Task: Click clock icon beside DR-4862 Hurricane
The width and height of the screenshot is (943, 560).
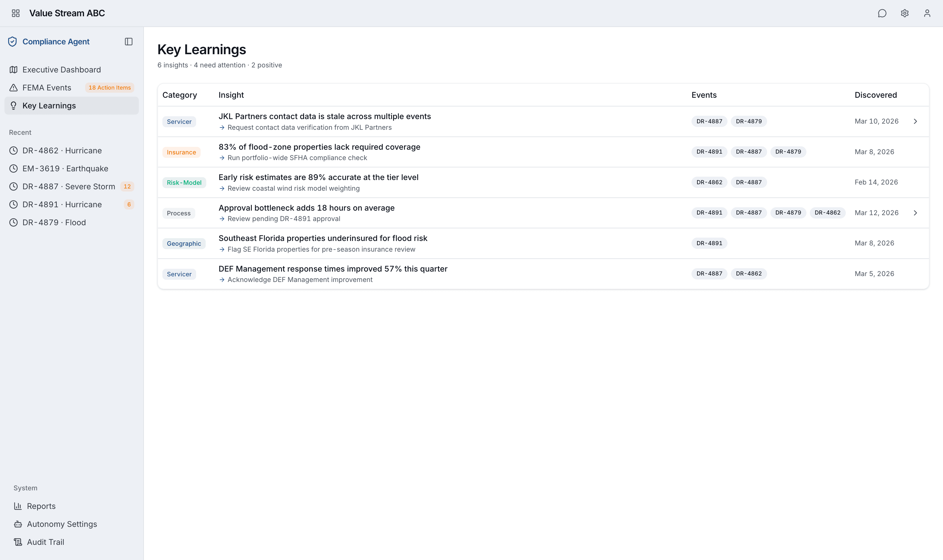Action: point(13,151)
